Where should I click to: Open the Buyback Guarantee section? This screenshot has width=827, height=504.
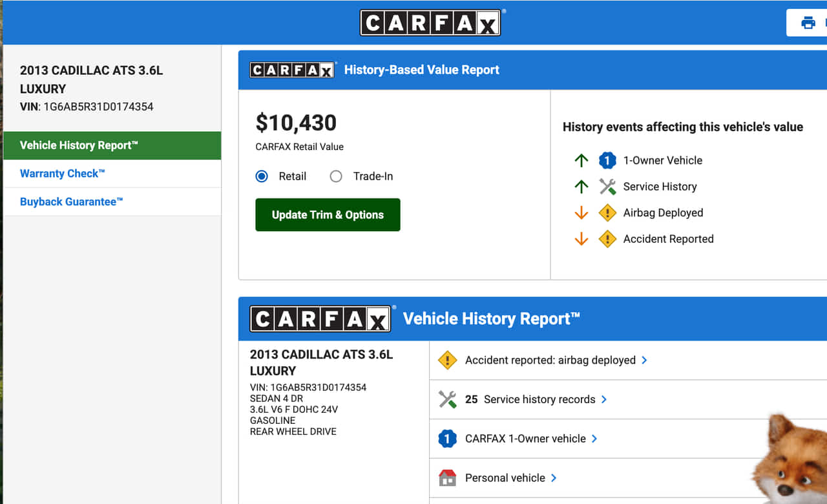coord(71,202)
